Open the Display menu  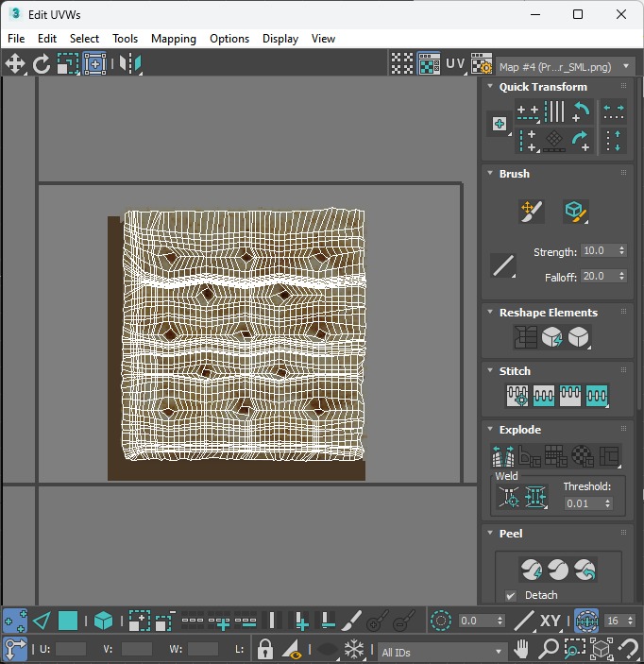(280, 39)
